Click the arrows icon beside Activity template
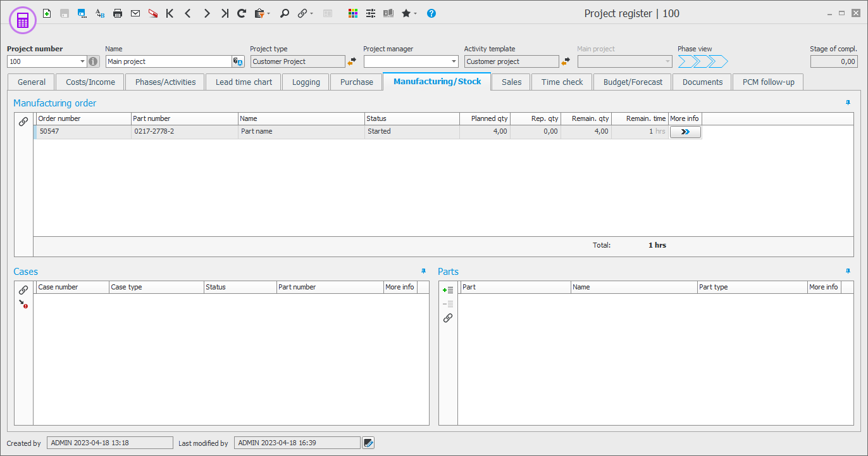The height and width of the screenshot is (456, 868). [x=566, y=61]
